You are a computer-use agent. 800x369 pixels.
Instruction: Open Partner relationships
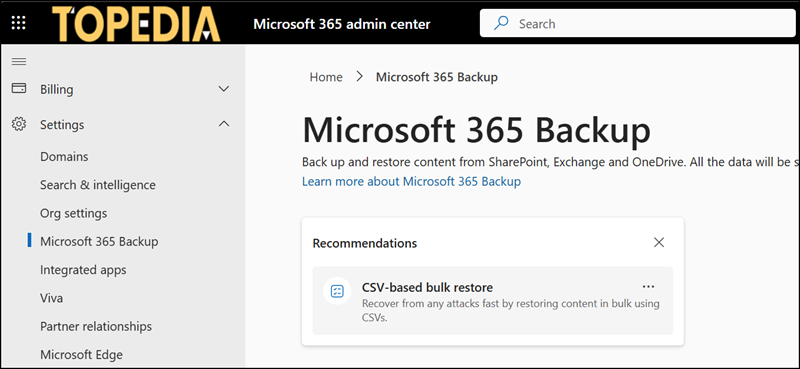96,326
